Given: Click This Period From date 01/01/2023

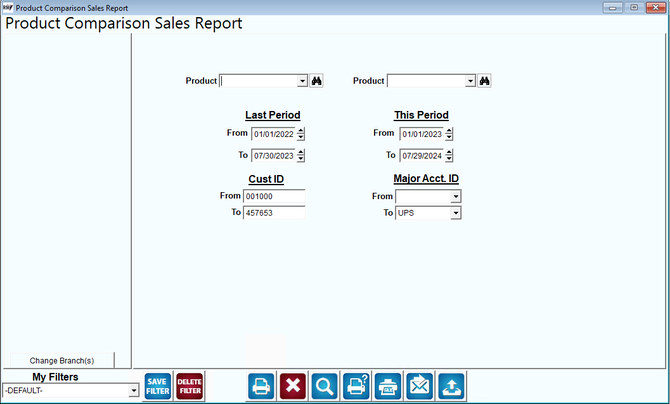Looking at the screenshot, I should click(x=422, y=134).
